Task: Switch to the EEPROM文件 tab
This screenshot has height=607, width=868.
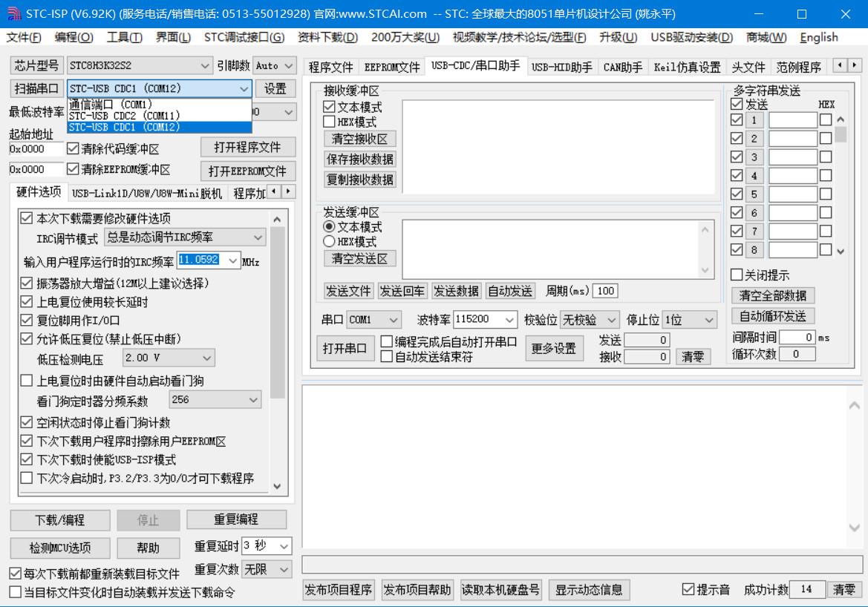Action: pos(392,68)
